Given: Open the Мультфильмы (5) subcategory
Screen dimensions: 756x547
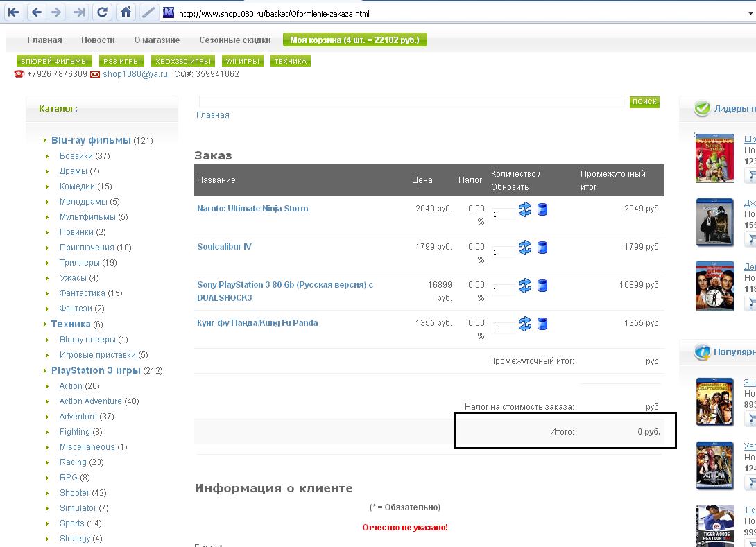Looking at the screenshot, I should (94, 216).
